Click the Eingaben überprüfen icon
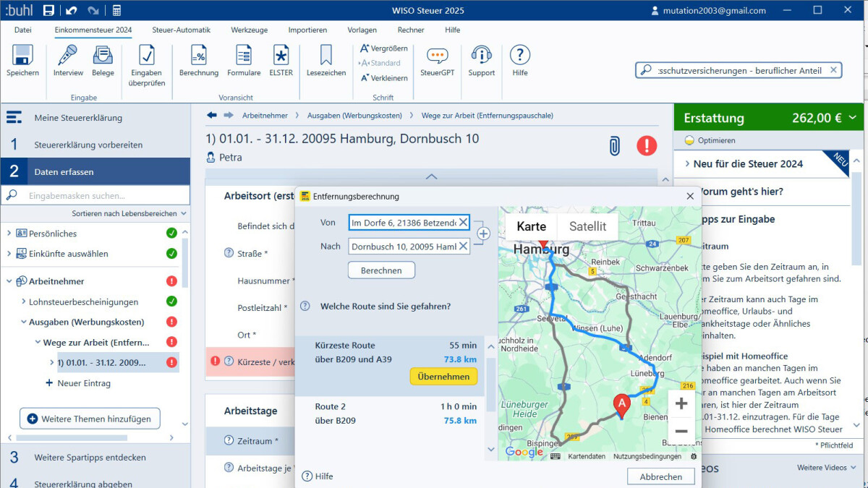Screen dimensions: 868x488 [x=148, y=56]
